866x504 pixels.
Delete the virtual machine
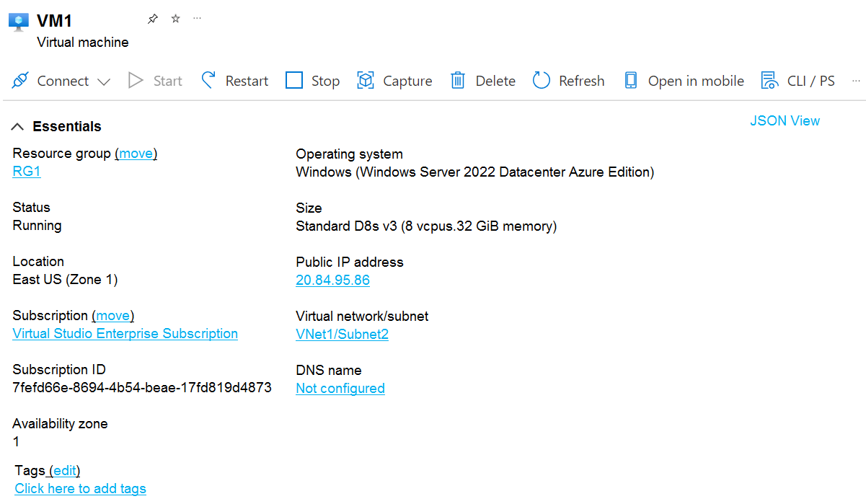[482, 81]
